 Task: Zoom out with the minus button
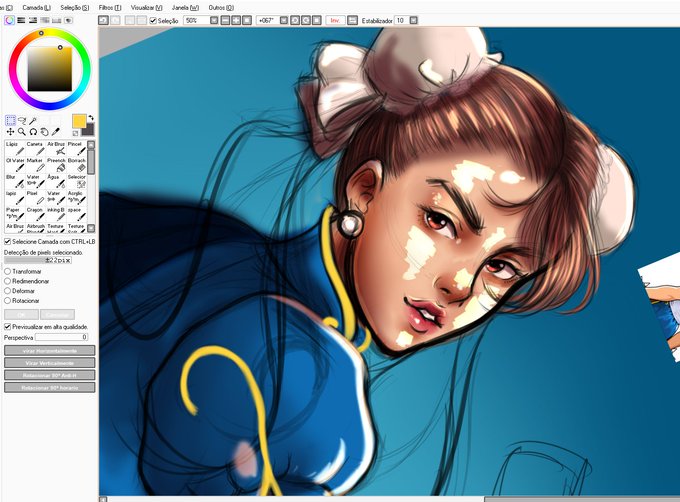(x=225, y=20)
